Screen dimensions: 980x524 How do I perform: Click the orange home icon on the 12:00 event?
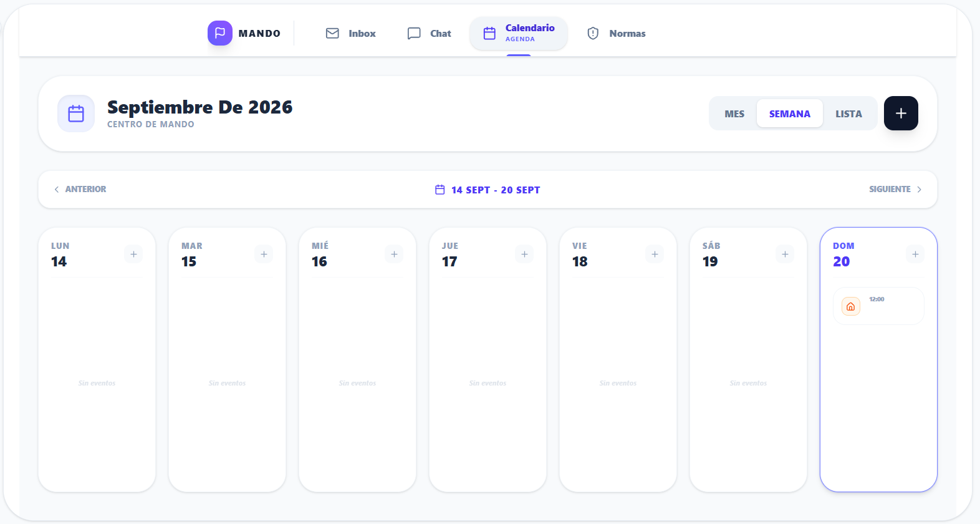tap(851, 306)
